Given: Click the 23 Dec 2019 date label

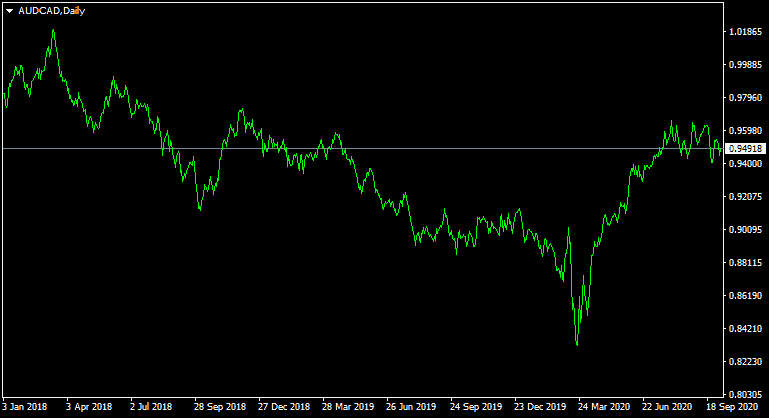Looking at the screenshot, I should click(x=540, y=407).
